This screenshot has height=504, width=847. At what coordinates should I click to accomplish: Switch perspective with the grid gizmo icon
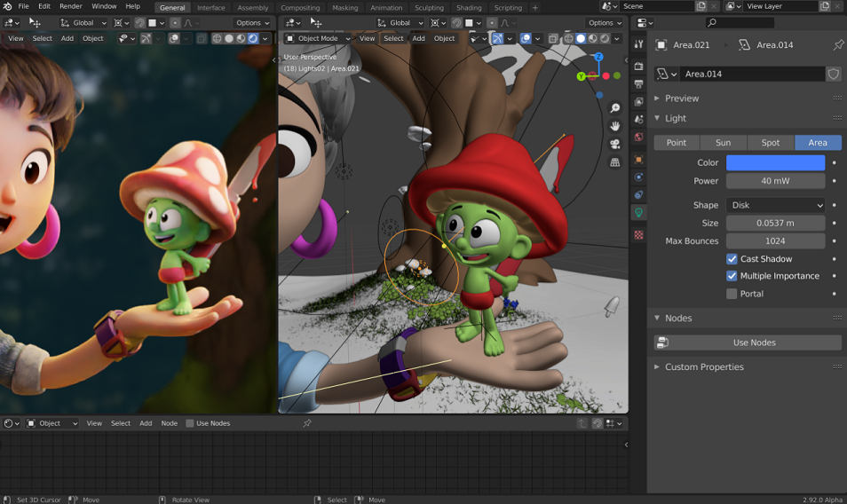[x=614, y=161]
